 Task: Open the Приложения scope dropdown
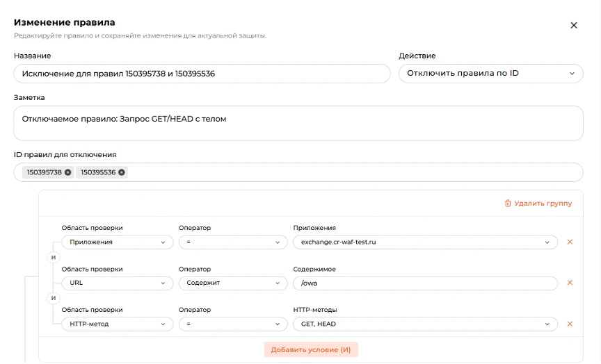coord(118,242)
